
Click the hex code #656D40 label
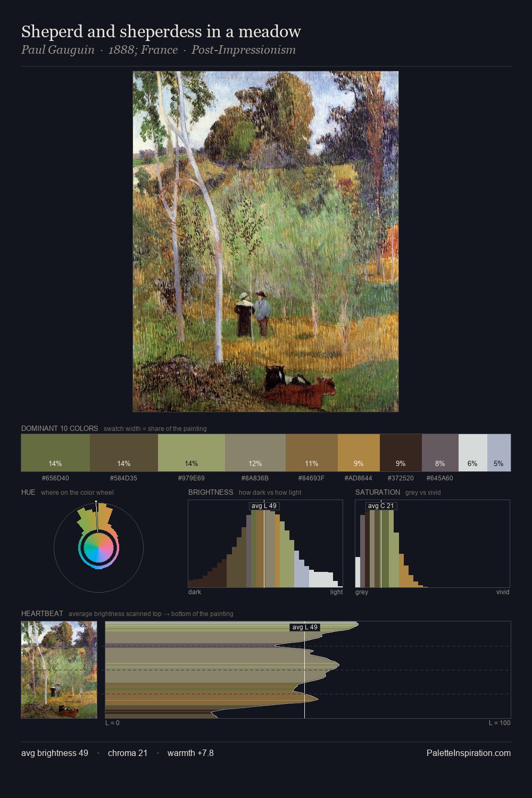point(55,478)
